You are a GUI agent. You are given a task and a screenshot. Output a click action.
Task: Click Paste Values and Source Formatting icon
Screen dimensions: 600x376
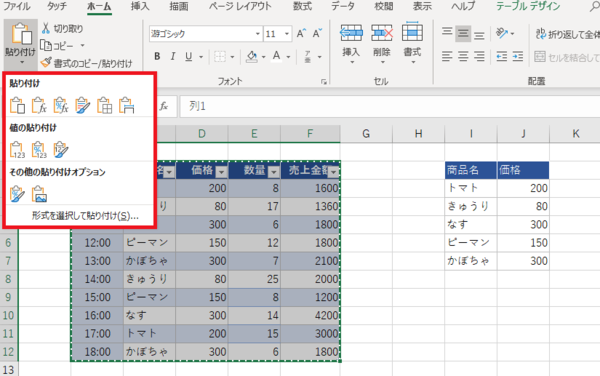(x=61, y=150)
